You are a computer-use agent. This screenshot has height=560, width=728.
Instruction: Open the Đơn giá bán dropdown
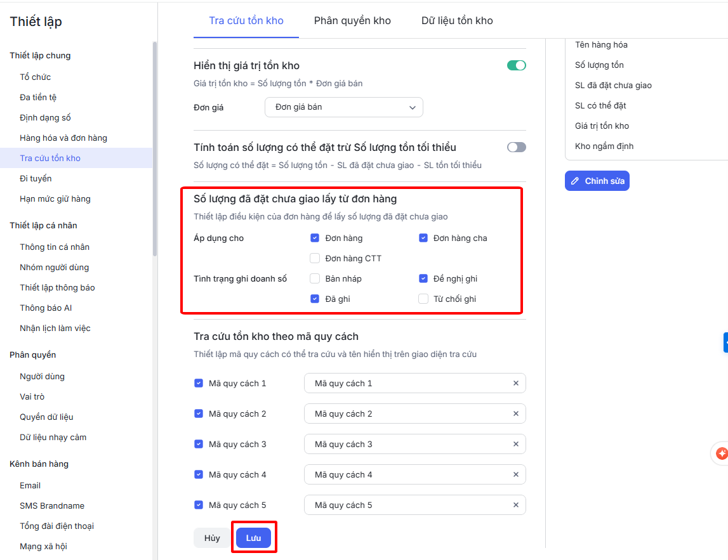coord(343,107)
